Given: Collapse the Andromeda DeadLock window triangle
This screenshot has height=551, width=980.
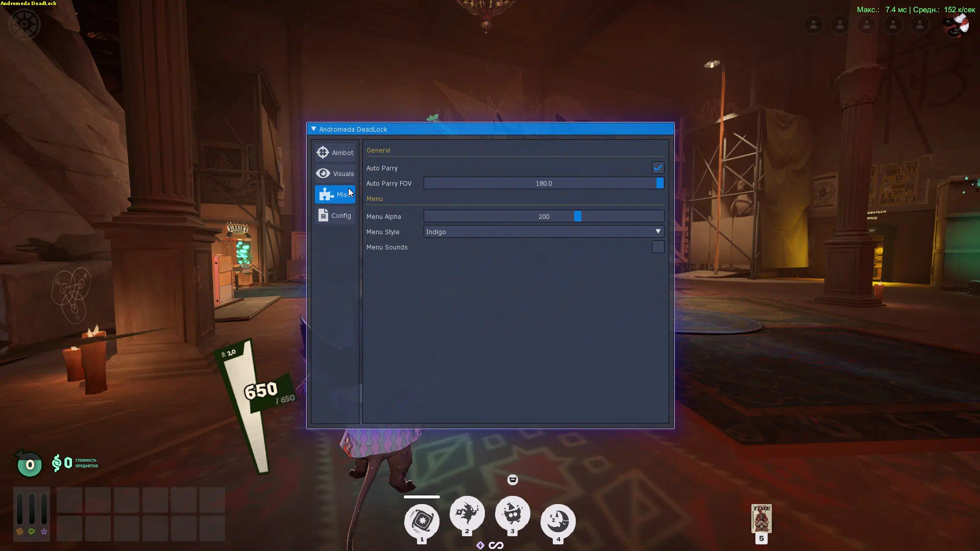Looking at the screenshot, I should 313,129.
